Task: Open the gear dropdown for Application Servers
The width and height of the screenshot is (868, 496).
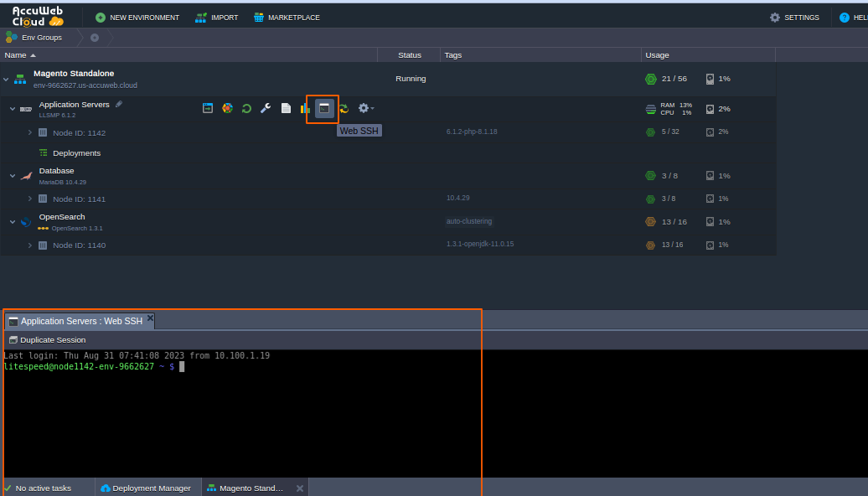Action: pyautogui.click(x=365, y=109)
